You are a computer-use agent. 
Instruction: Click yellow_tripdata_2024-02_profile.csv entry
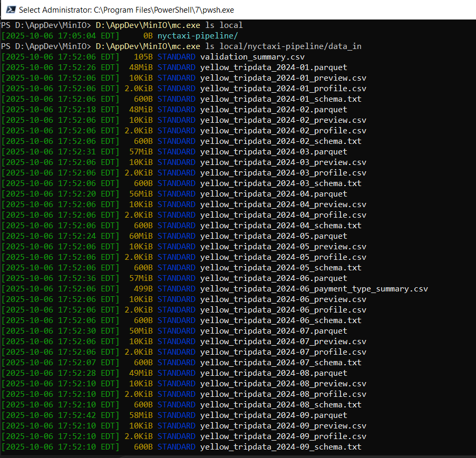(283, 131)
